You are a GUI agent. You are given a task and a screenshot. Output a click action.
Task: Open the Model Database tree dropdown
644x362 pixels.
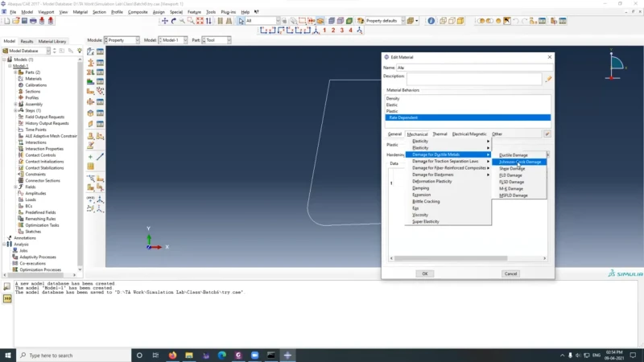pos(27,51)
